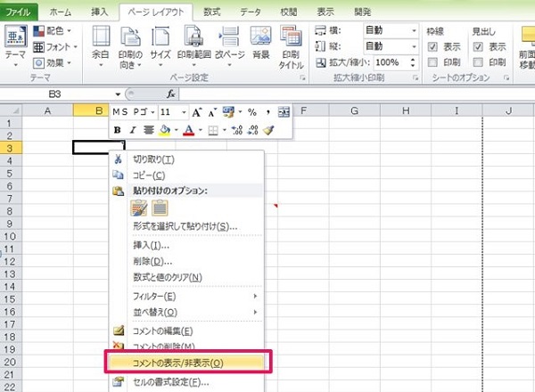Screen dimensions: 535x392
Task: Select コメントの編集(E) menu item
Action: coord(186,331)
